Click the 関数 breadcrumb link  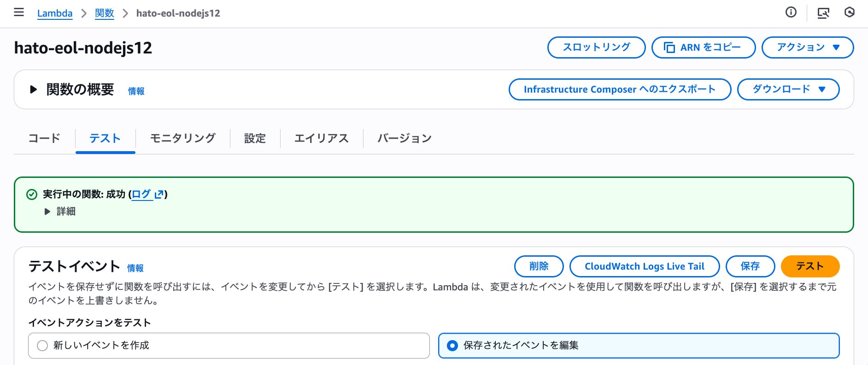[x=104, y=13]
